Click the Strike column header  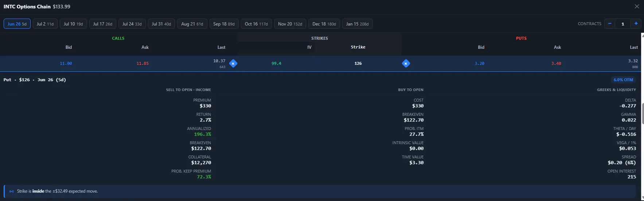click(358, 47)
